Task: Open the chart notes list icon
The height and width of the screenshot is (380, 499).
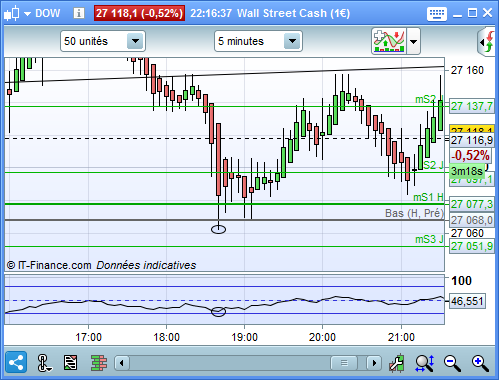Action: [70, 362]
